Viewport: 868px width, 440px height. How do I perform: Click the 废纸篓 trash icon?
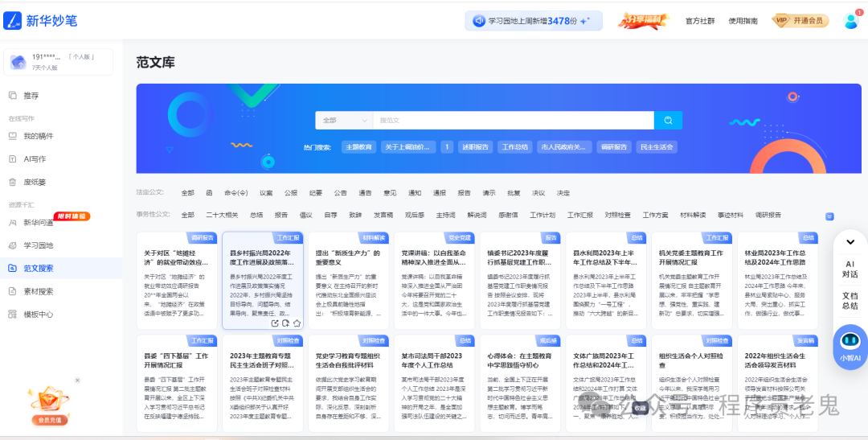point(13,182)
